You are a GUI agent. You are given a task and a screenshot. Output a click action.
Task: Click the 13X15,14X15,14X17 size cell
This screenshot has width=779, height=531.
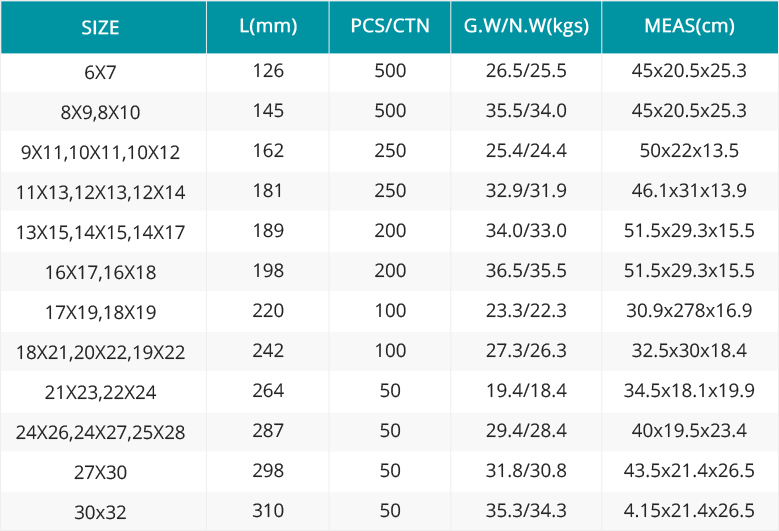point(100,232)
